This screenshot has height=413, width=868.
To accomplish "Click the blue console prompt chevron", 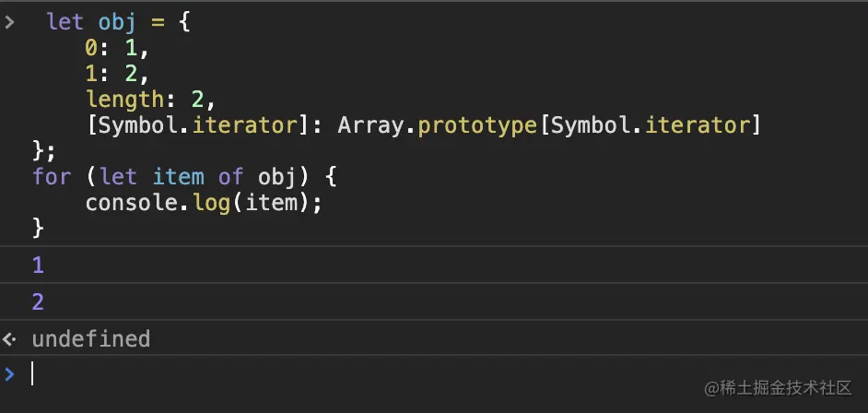I will 10,373.
